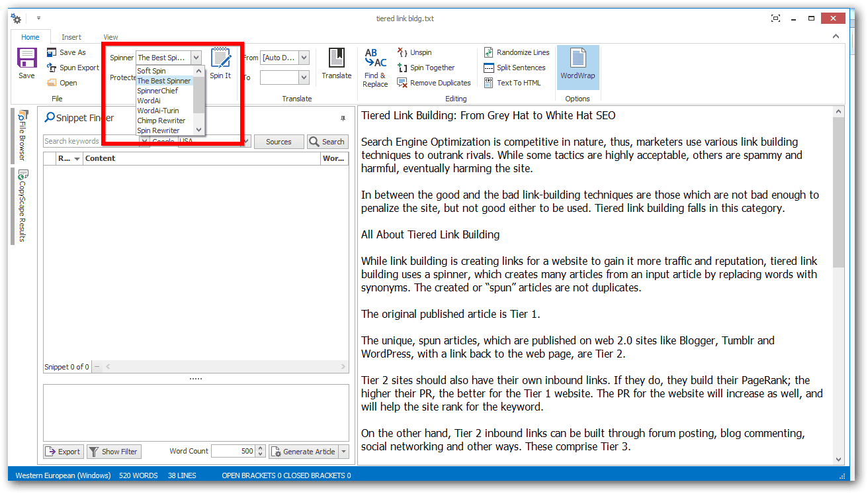
Task: Click the Word Count value field
Action: (x=233, y=452)
